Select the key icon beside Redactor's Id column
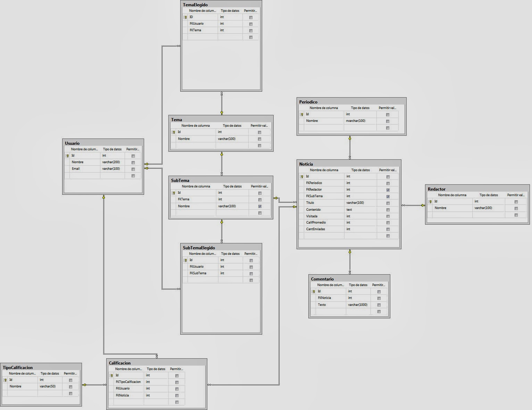The width and height of the screenshot is (532, 410). pyautogui.click(x=430, y=201)
